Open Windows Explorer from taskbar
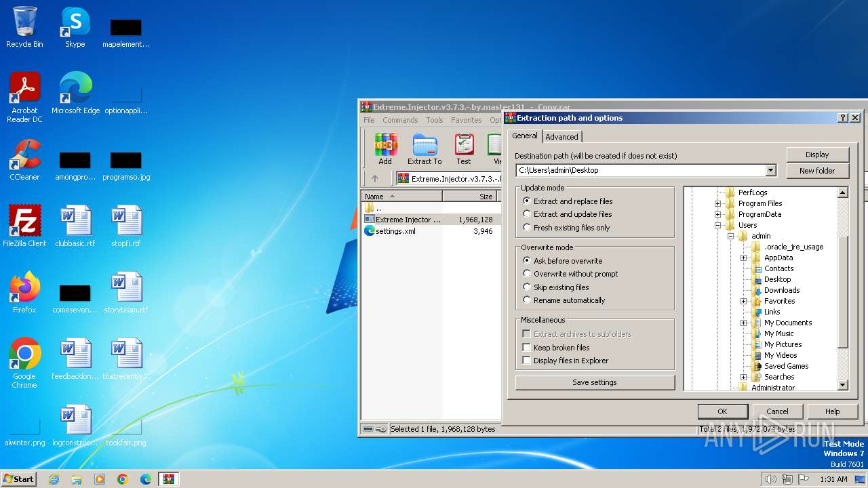Viewport: 868px width, 488px height. [77, 479]
